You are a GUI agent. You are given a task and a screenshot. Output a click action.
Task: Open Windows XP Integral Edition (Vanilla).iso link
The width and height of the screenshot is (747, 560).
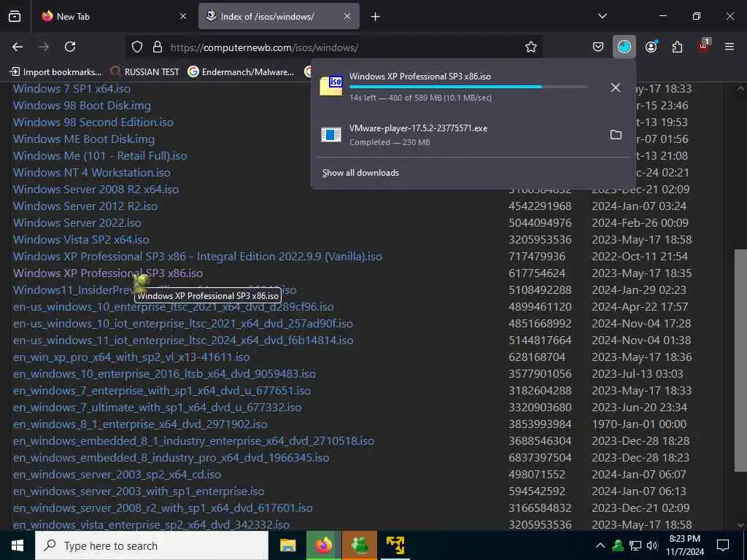[198, 257]
